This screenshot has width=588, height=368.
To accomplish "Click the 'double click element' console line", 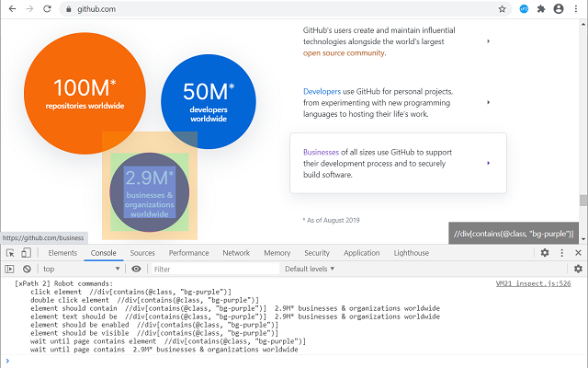I will tap(145, 300).
